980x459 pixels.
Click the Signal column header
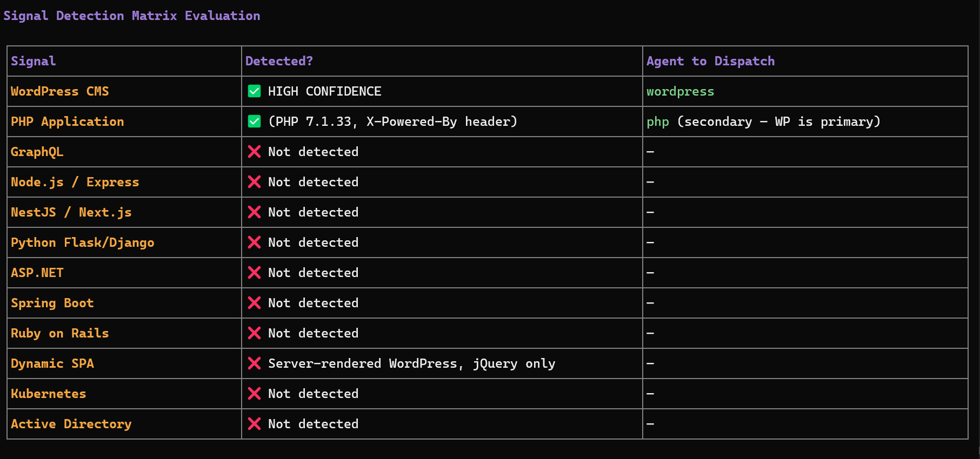pos(34,61)
